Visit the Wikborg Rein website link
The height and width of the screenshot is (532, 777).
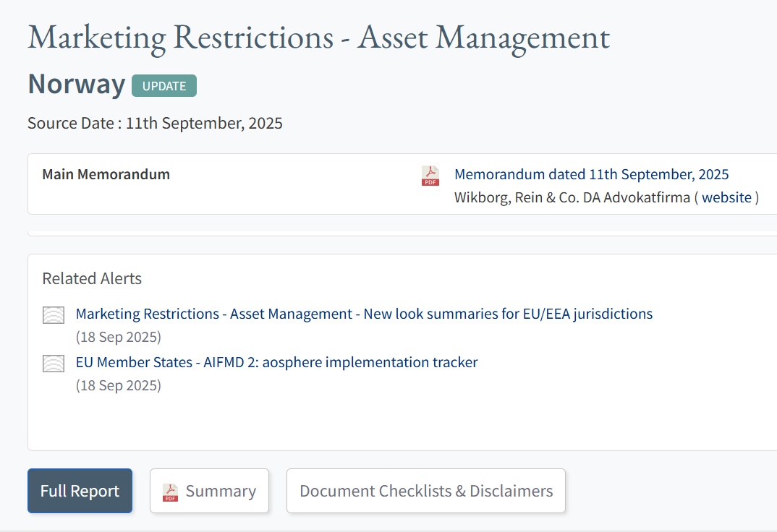pos(726,197)
